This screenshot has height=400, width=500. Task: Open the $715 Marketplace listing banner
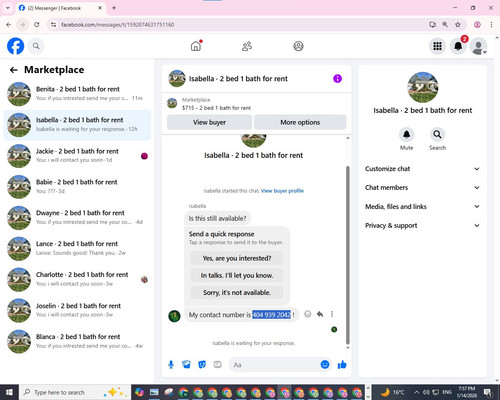click(257, 104)
